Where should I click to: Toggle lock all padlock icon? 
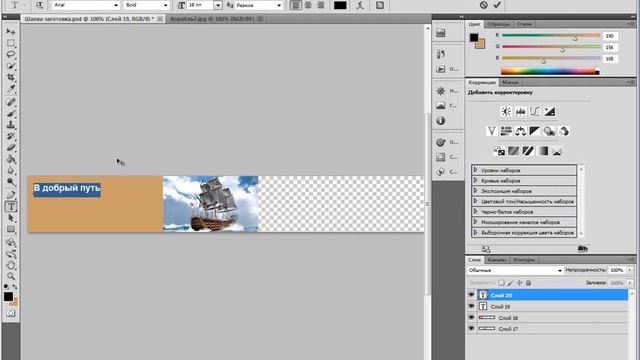tap(528, 282)
